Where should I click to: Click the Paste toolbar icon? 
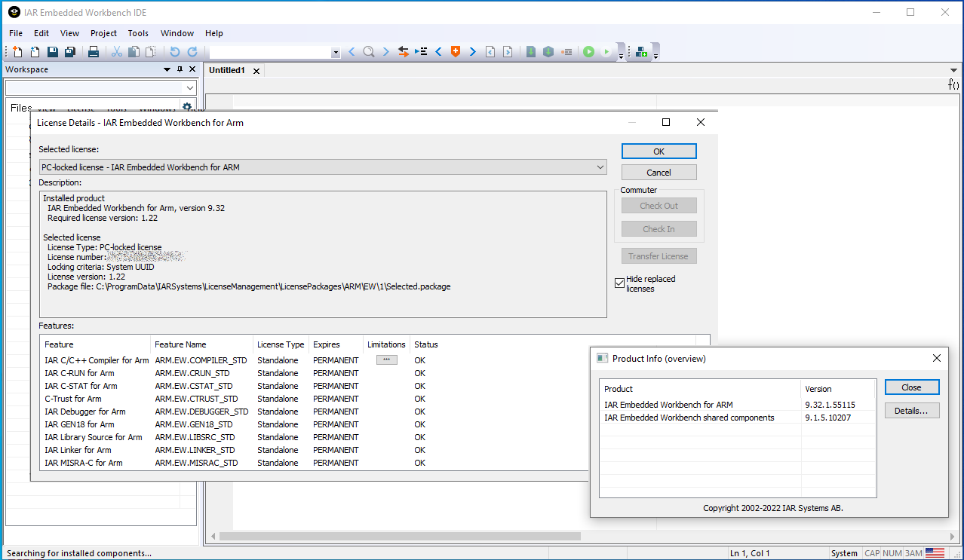click(150, 52)
